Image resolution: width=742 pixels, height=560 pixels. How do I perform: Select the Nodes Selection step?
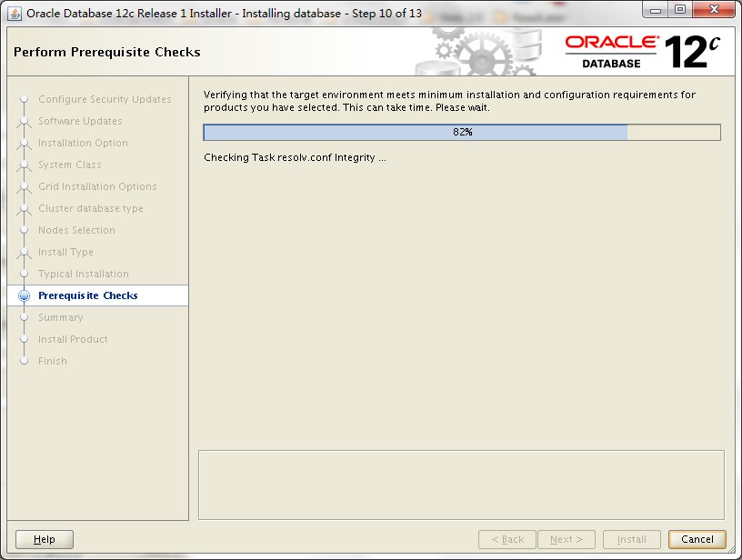coord(76,230)
